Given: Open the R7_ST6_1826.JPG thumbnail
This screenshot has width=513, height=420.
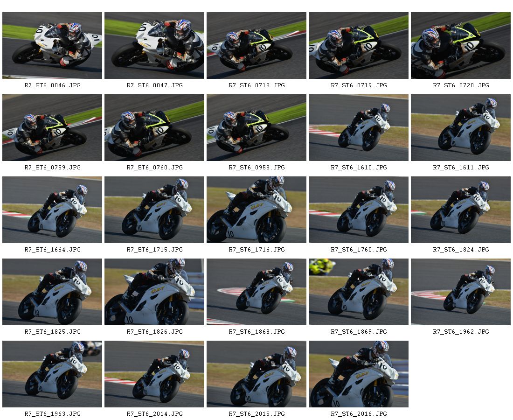Looking at the screenshot, I should (x=154, y=292).
